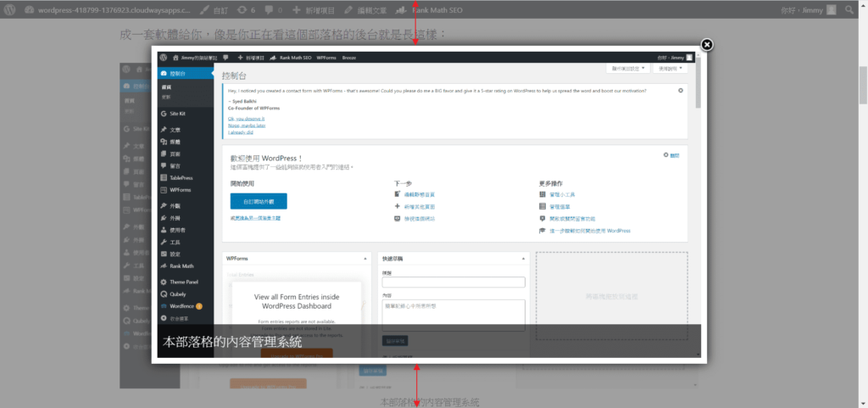Image resolution: width=868 pixels, height=408 pixels.
Task: Click WPForms in the lightbox admin bar
Action: click(326, 58)
